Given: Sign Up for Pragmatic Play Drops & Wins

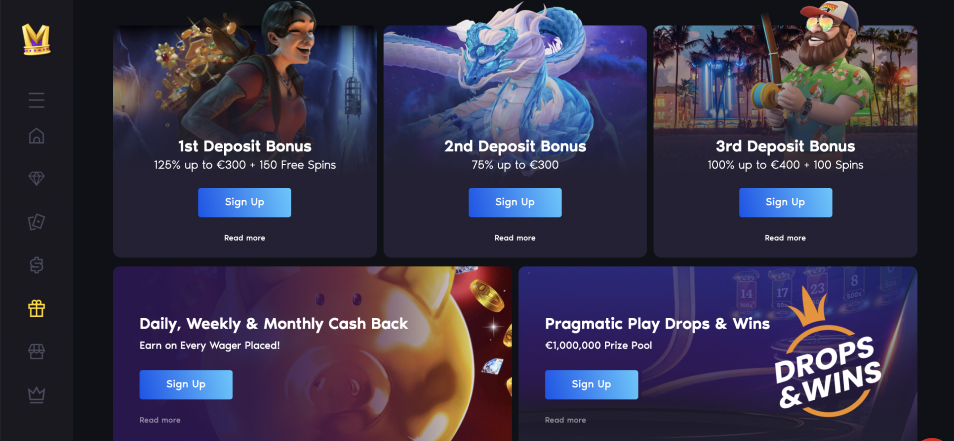Looking at the screenshot, I should 591,384.
